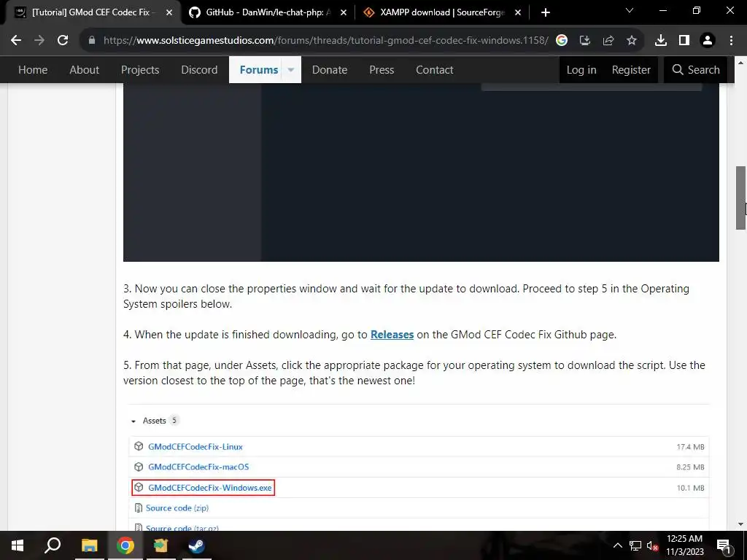Toggle Chrome side panel icon
The width and height of the screenshot is (747, 560).
(684, 41)
